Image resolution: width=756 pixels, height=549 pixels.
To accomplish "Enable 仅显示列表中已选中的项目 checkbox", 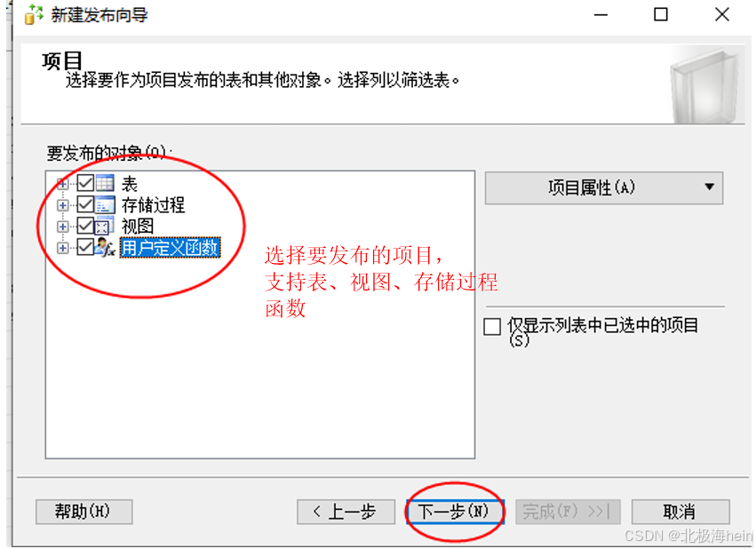I will pyautogui.click(x=492, y=326).
